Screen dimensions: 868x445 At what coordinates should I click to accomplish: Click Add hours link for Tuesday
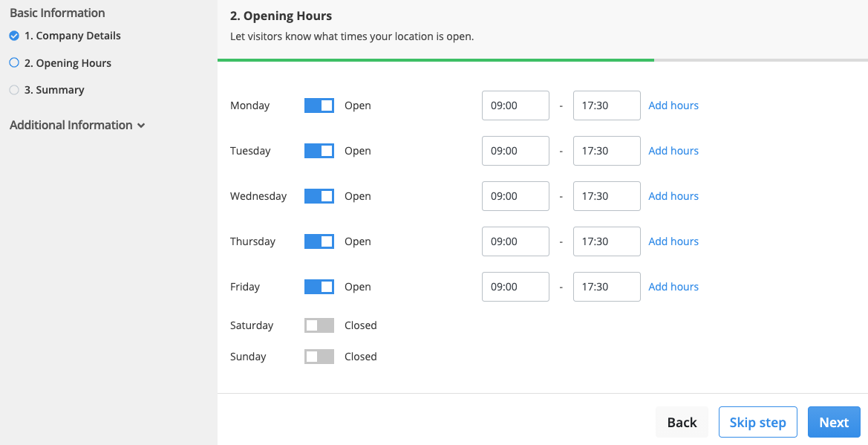[673, 151]
